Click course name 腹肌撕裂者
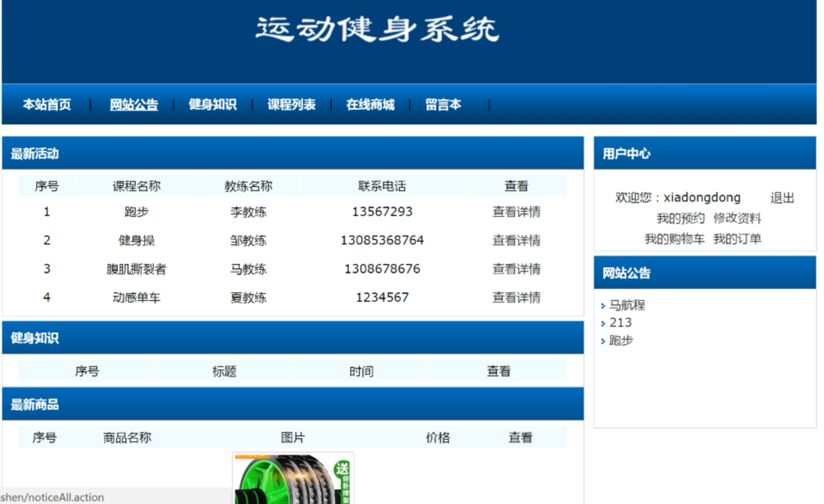Viewport: 824px width, 504px height. 137,269
